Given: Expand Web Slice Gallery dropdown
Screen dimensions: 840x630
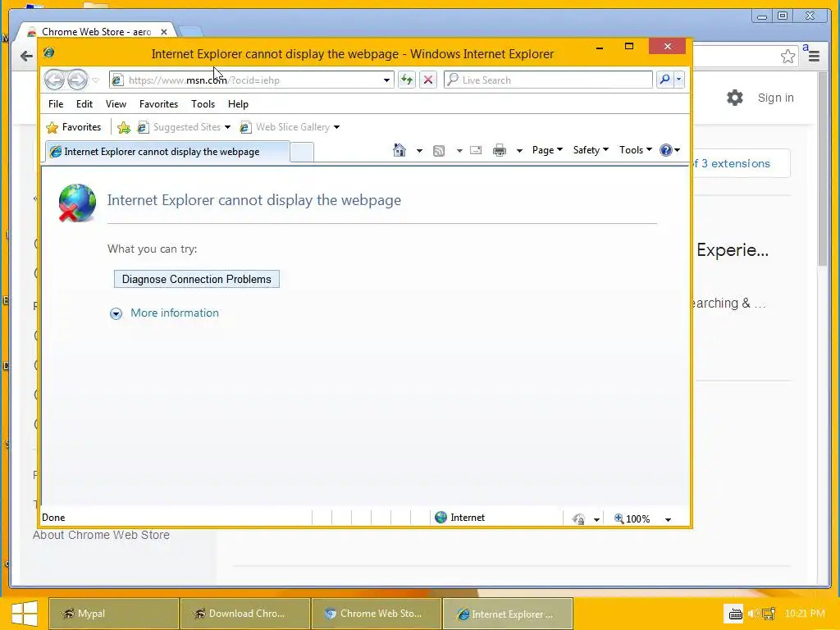Looking at the screenshot, I should click(336, 127).
